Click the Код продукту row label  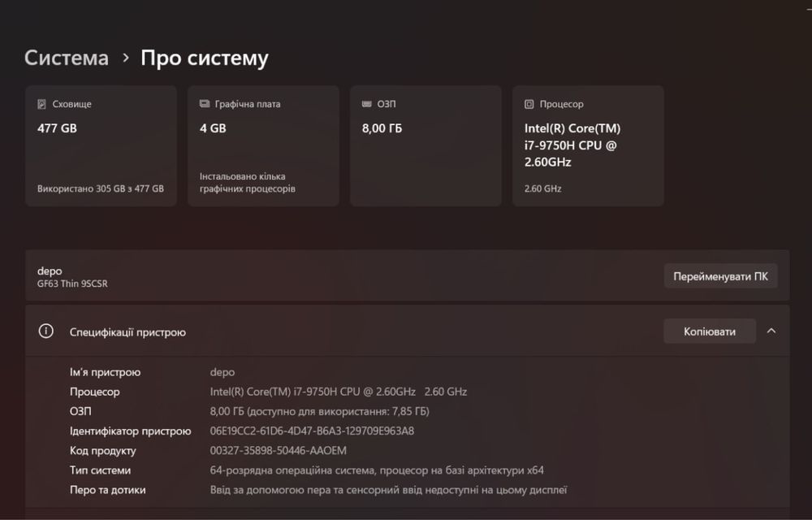pyautogui.click(x=102, y=451)
